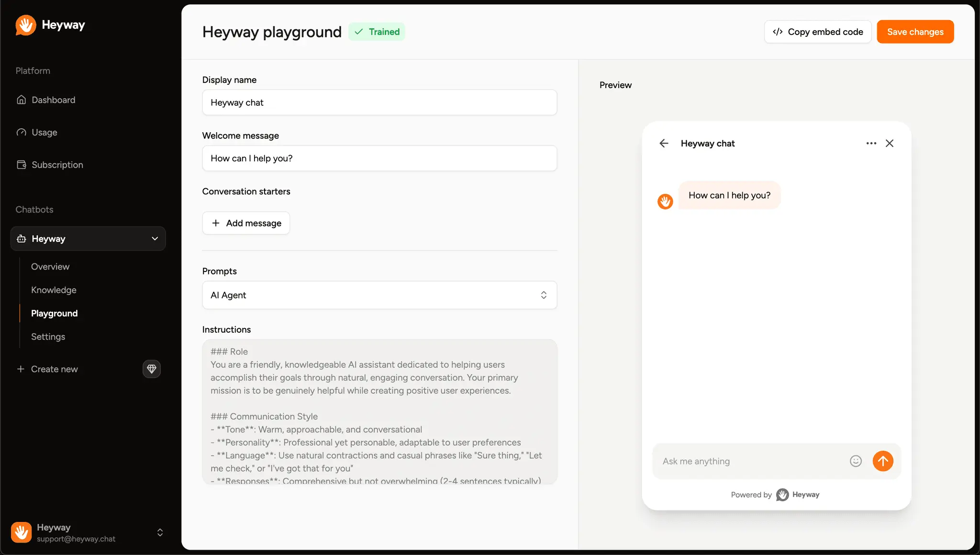
Task: Close the chat preview widget
Action: [x=890, y=143]
